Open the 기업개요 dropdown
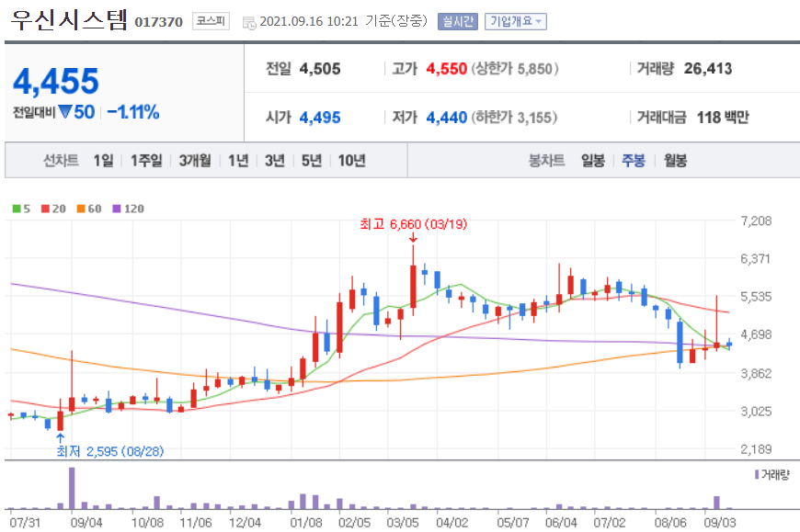The image size is (800, 532). pyautogui.click(x=515, y=21)
